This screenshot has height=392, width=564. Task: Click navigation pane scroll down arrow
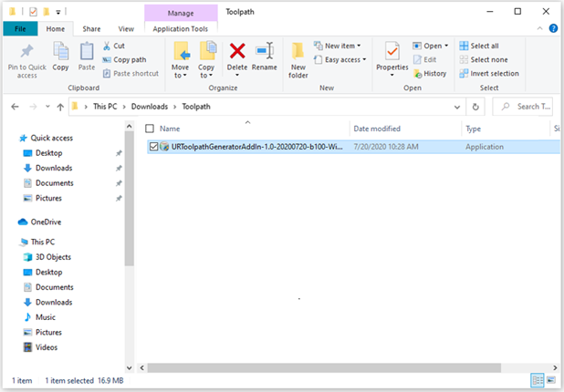pyautogui.click(x=129, y=367)
